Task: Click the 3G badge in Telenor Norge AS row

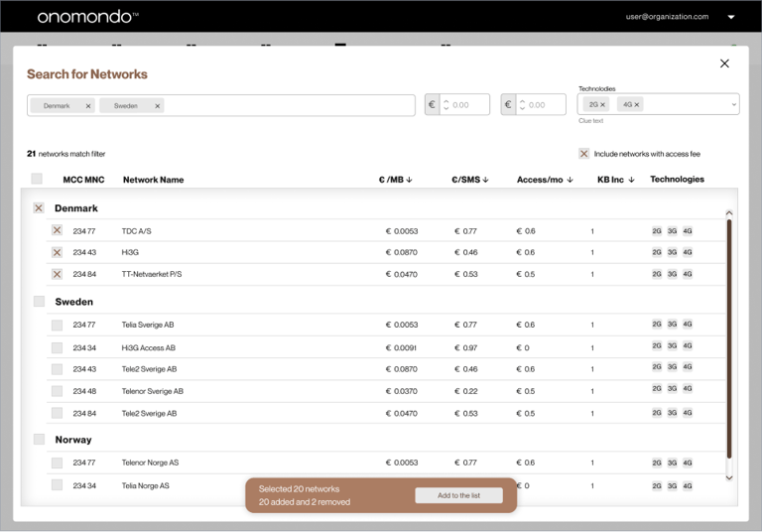Action: (x=672, y=463)
